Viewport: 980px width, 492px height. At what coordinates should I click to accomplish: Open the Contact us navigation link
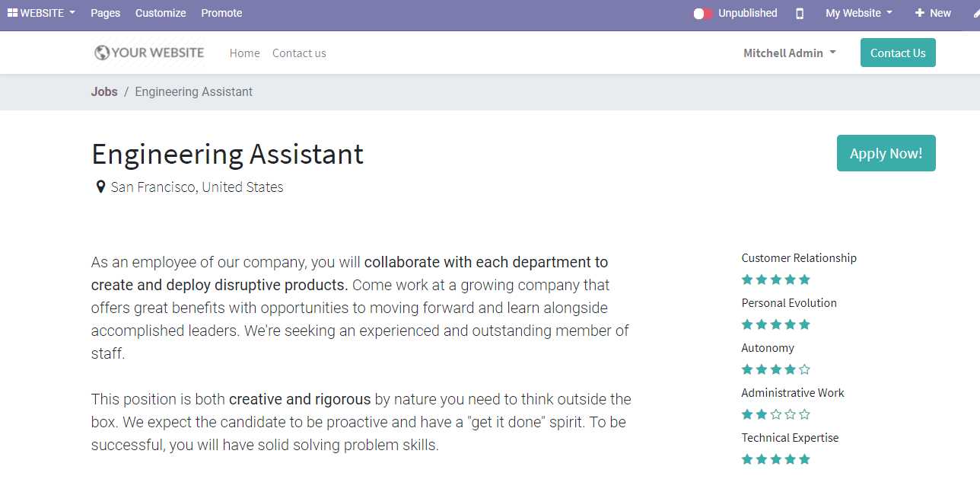point(299,53)
